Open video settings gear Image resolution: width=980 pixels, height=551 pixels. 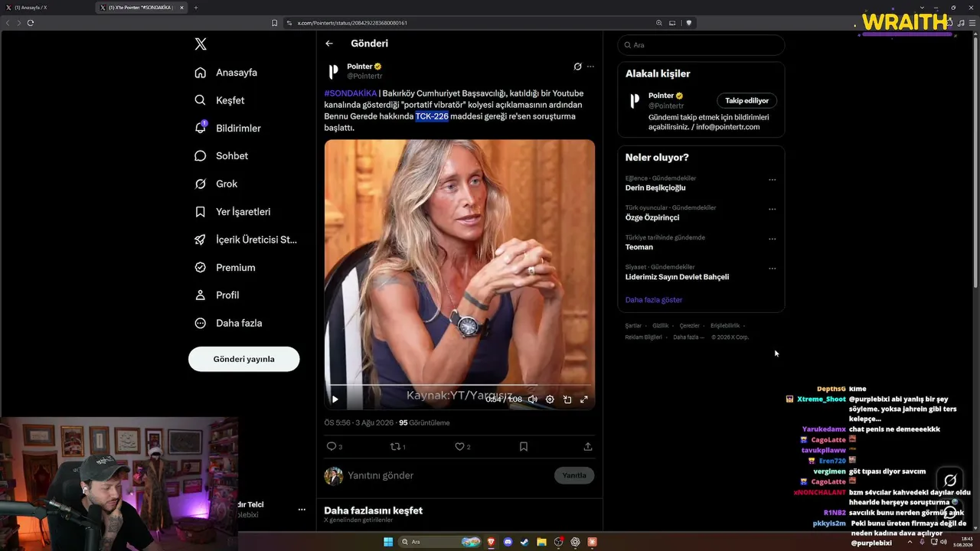click(x=550, y=399)
